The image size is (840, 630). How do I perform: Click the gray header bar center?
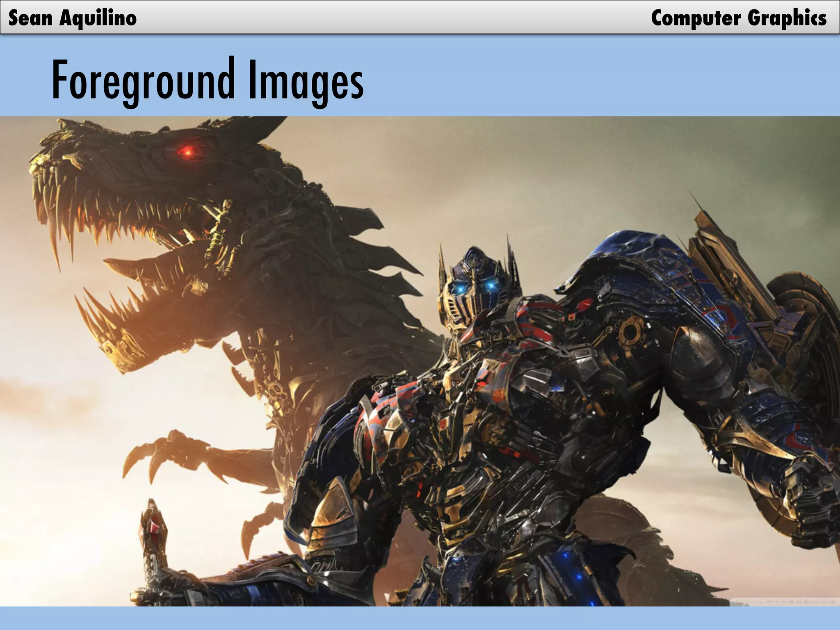420,17
